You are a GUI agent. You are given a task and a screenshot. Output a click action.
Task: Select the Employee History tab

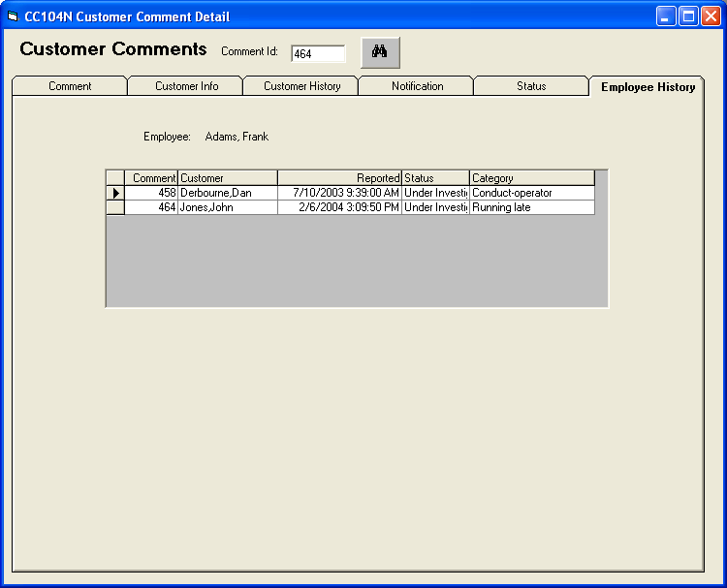coord(648,87)
